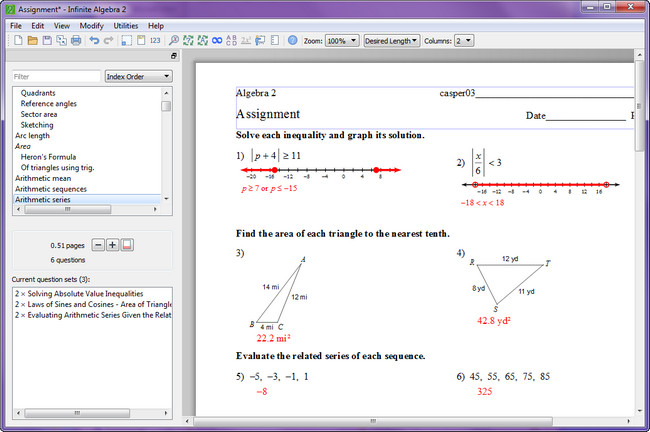The image size is (650, 432).
Task: Select the Area topic heading
Action: (x=23, y=146)
